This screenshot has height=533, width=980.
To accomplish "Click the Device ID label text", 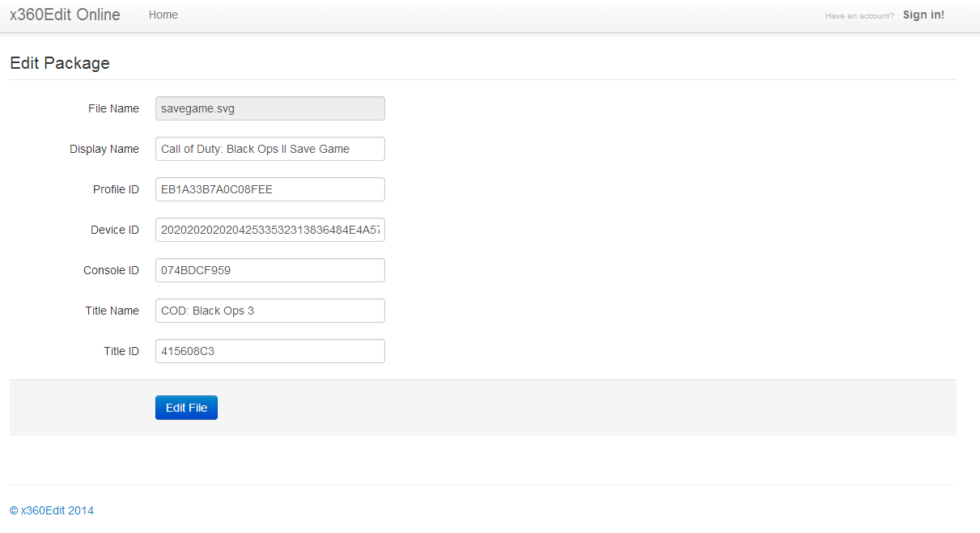I will (114, 230).
